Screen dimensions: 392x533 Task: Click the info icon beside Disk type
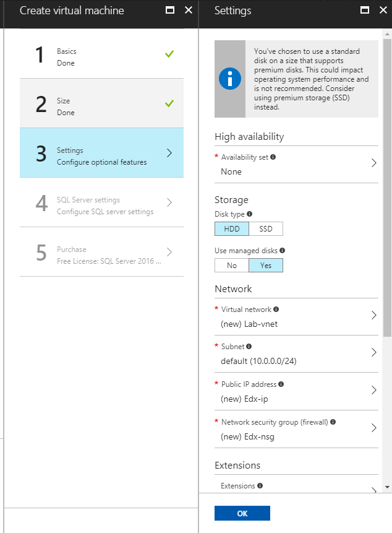(x=249, y=214)
